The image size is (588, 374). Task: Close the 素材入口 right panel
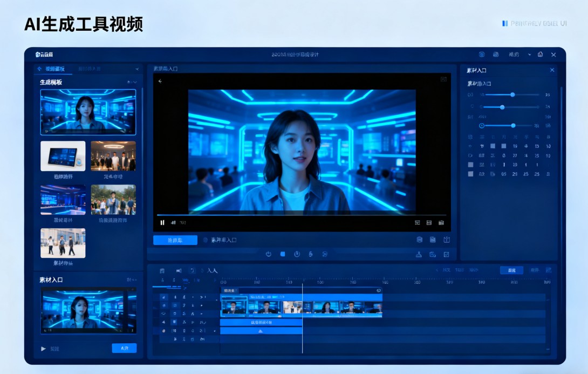pyautogui.click(x=552, y=70)
